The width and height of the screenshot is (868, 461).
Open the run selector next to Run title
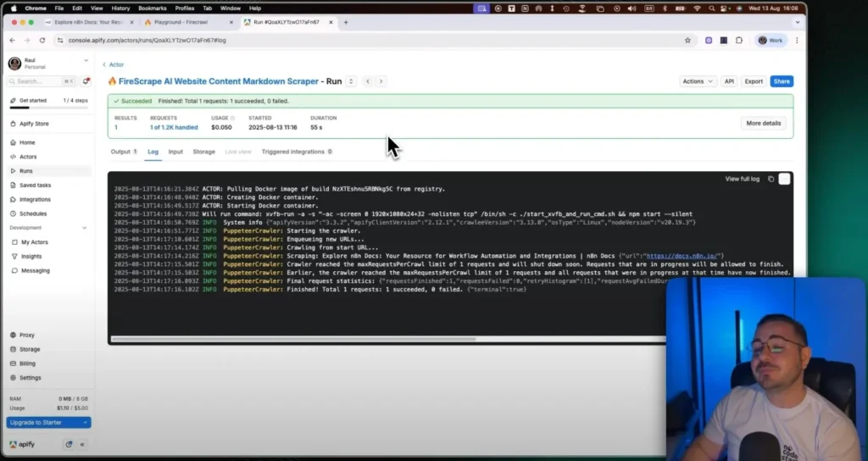click(x=351, y=81)
